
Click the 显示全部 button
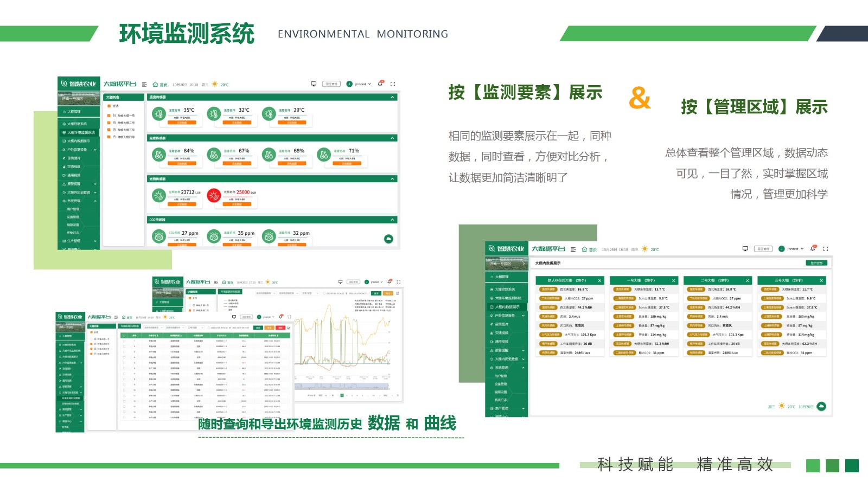[816, 263]
